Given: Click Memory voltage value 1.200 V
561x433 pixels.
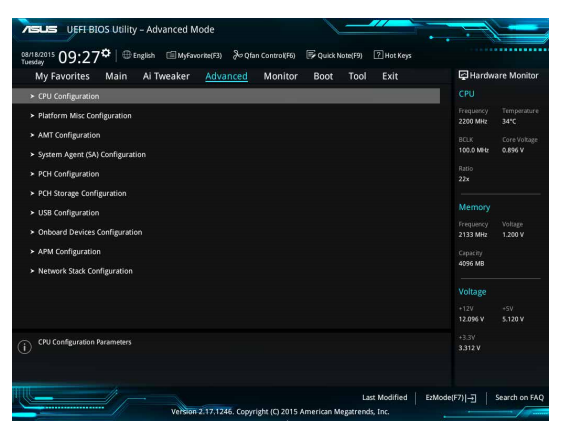Looking at the screenshot, I should pos(513,235).
